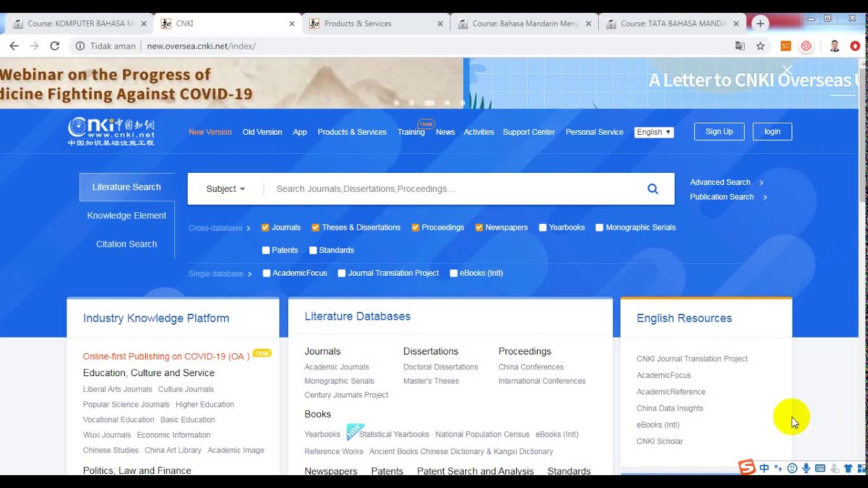
Task: Check the Monographic Serials checkbox
Action: (x=599, y=228)
